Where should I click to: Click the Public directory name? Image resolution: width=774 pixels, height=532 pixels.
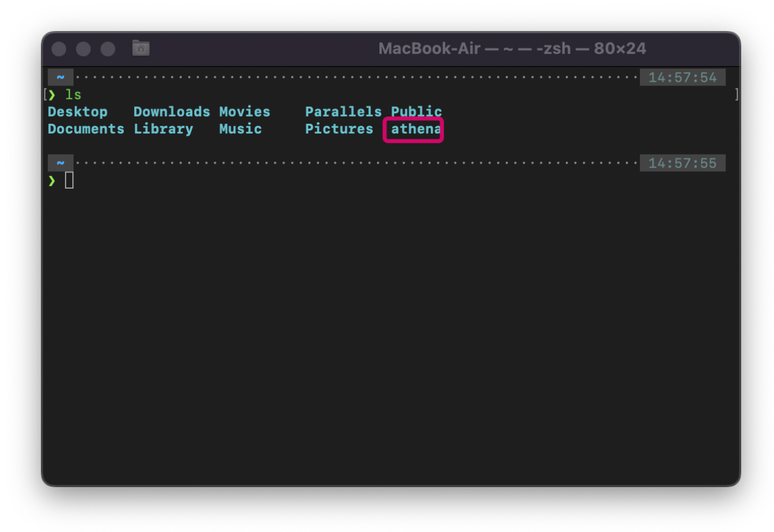click(416, 112)
